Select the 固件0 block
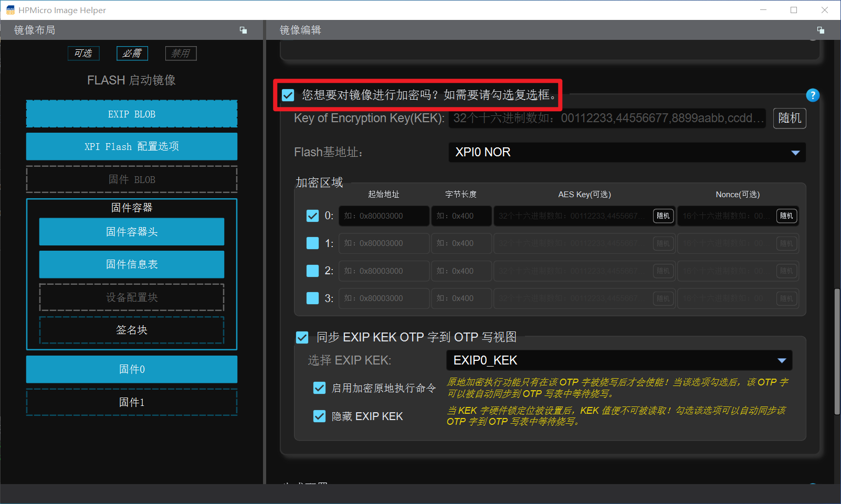The image size is (841, 504). coord(132,369)
